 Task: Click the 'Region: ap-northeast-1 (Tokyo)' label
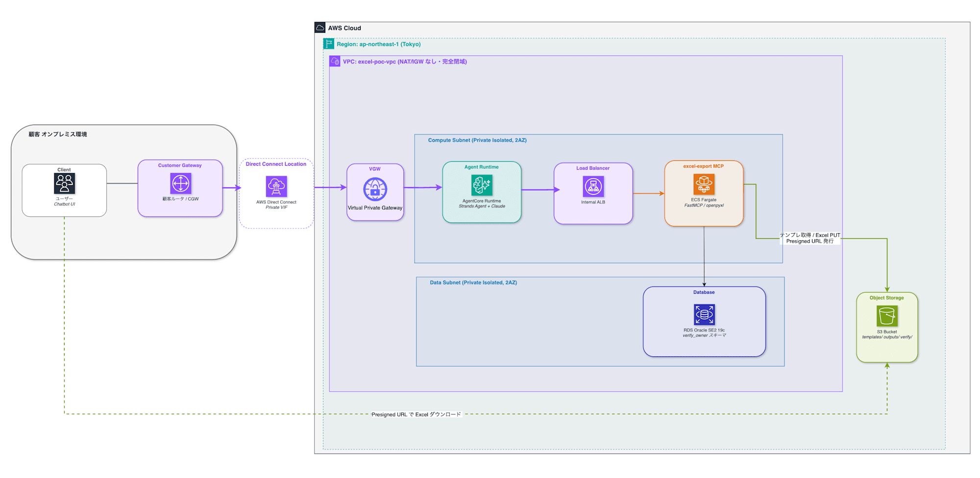pos(379,44)
